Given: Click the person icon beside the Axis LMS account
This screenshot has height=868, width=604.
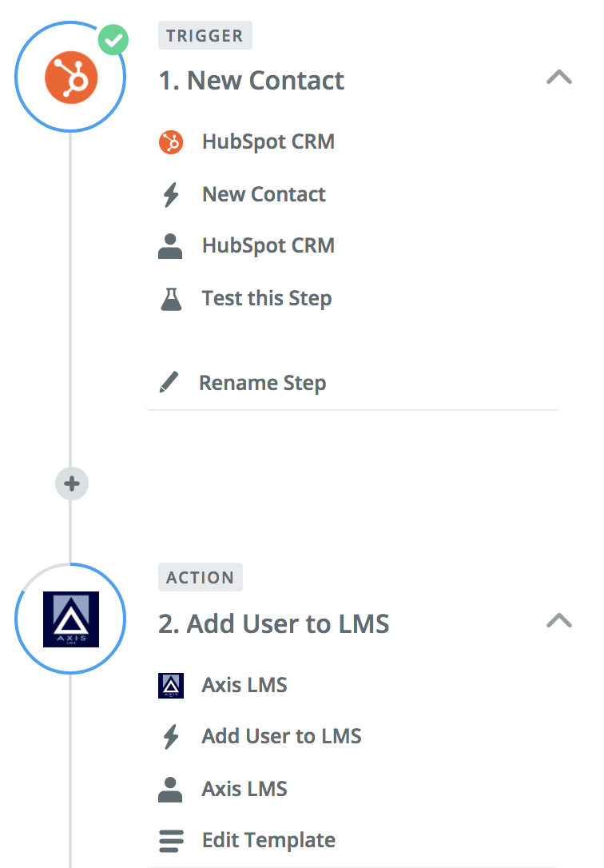Looking at the screenshot, I should pyautogui.click(x=170, y=790).
